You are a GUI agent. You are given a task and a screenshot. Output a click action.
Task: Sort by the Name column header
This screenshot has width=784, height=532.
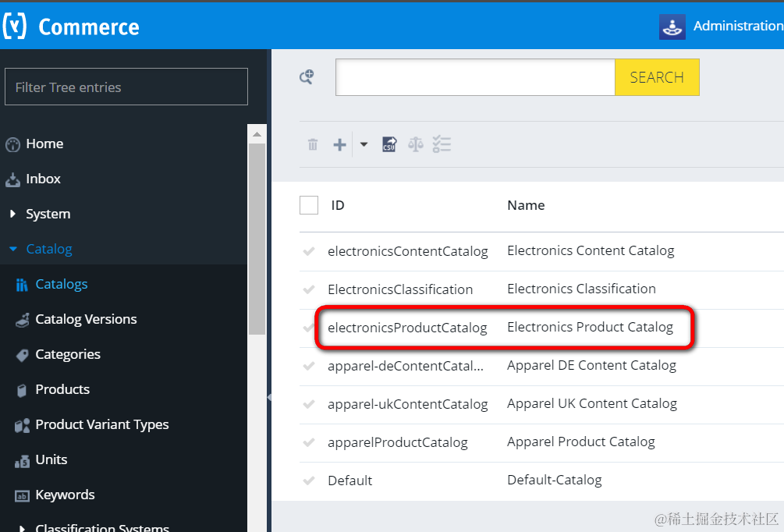[x=526, y=205]
